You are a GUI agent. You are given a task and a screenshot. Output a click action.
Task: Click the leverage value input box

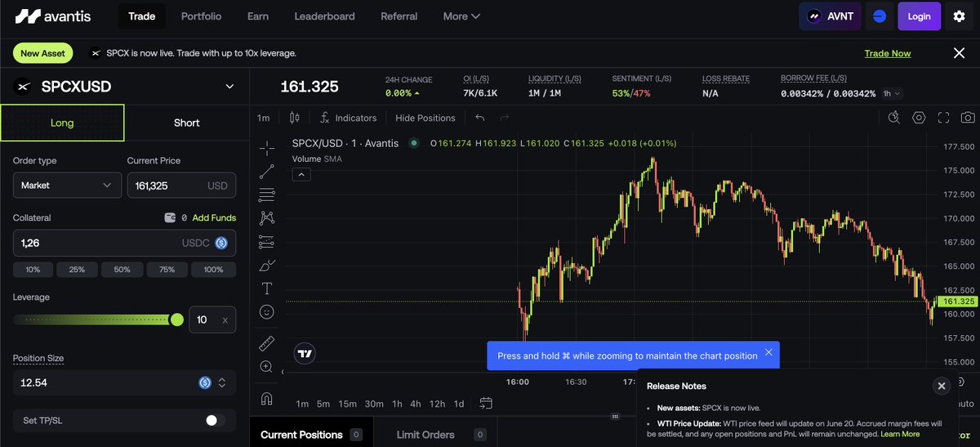(x=212, y=320)
